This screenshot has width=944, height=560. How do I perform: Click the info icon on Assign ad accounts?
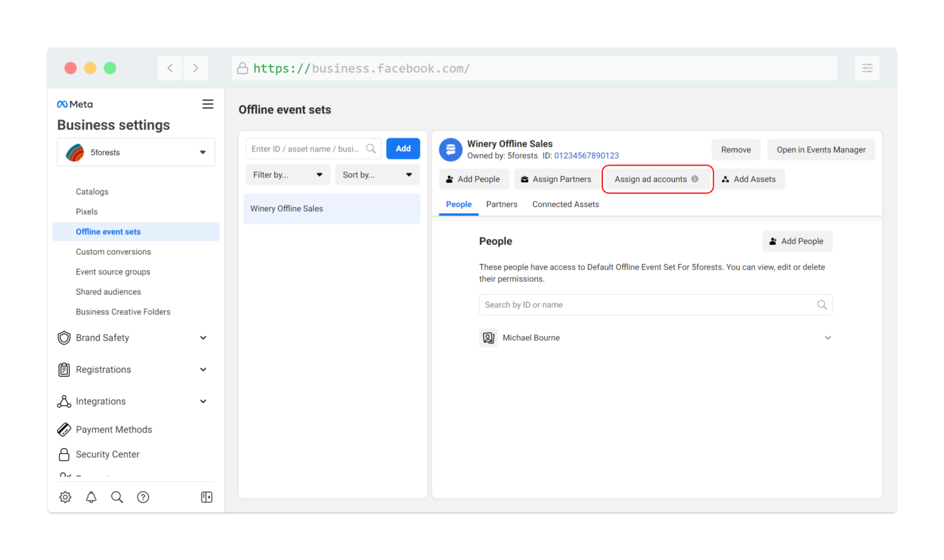coord(695,179)
